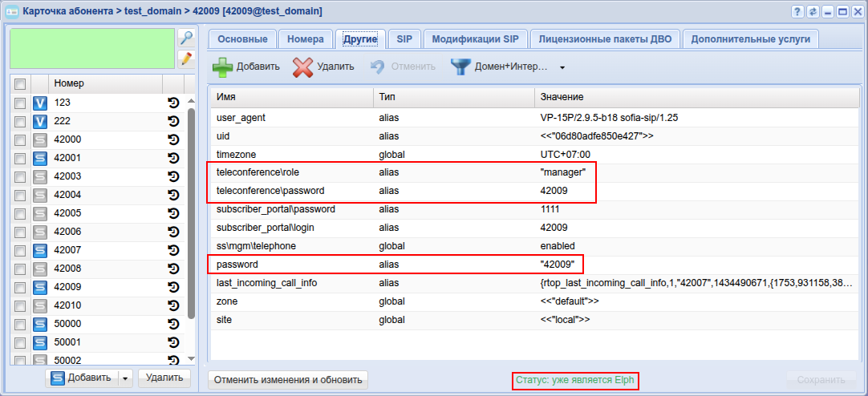The width and height of the screenshot is (868, 396).
Task: Switch to the Номера tab
Action: [x=306, y=39]
